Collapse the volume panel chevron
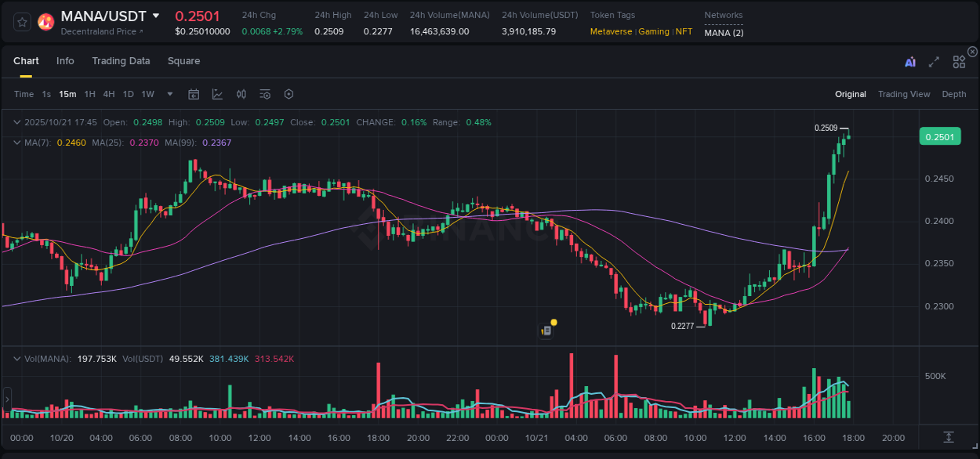This screenshot has width=980, height=459. (x=16, y=359)
